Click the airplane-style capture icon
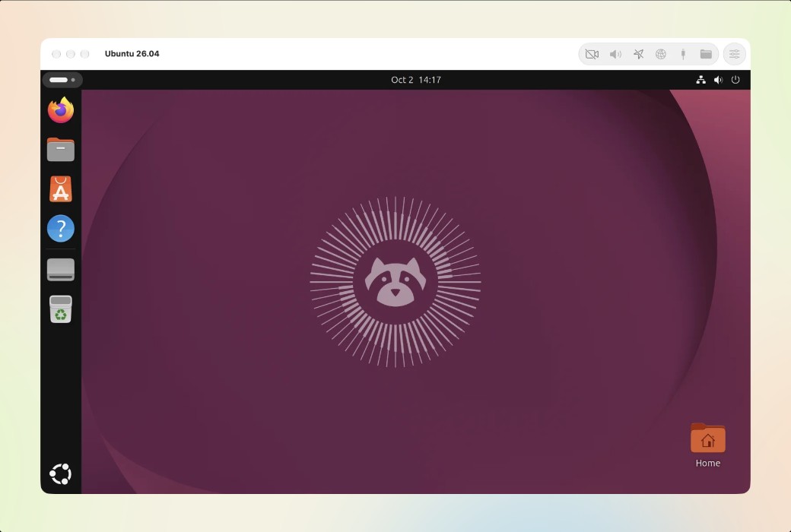The width and height of the screenshot is (791, 532). pos(638,54)
